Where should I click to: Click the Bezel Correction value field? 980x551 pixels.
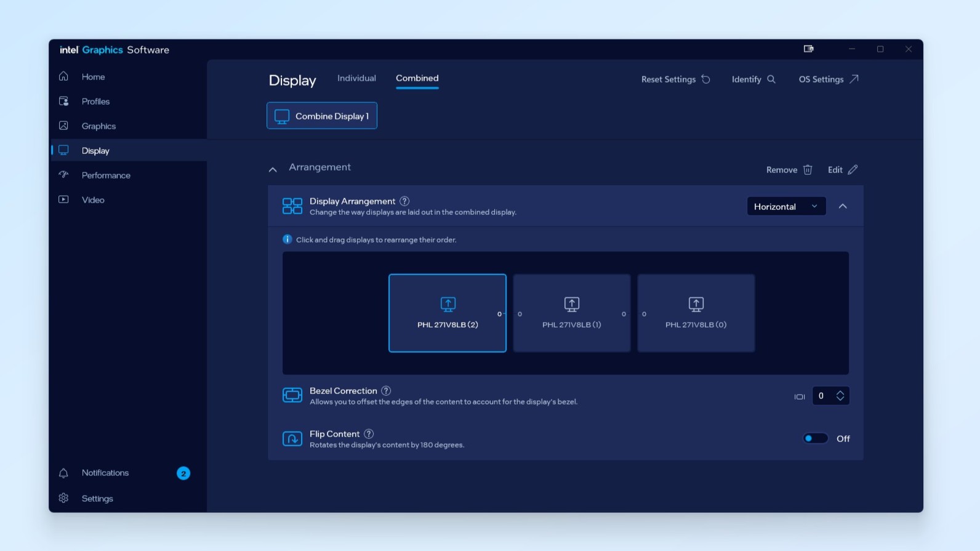[x=822, y=396]
